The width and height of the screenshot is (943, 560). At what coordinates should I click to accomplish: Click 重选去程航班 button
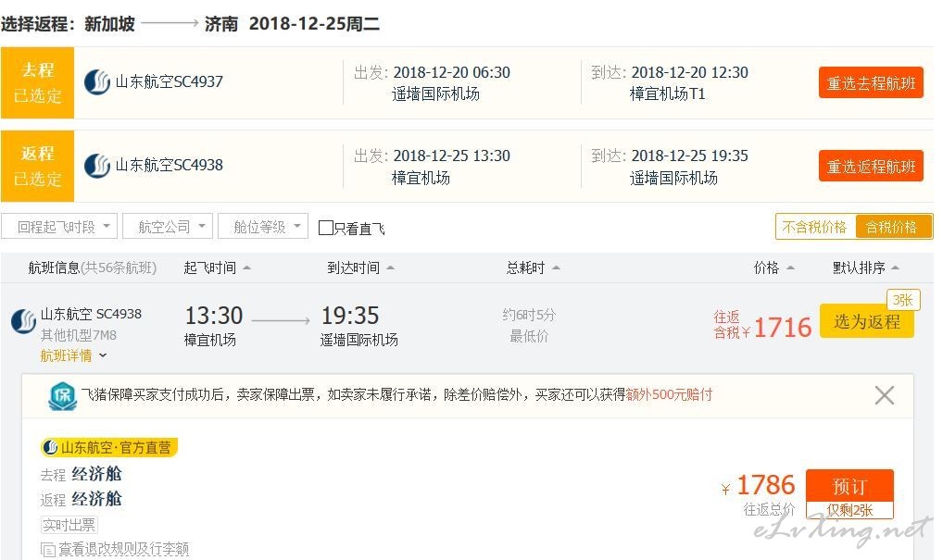pyautogui.click(x=871, y=83)
